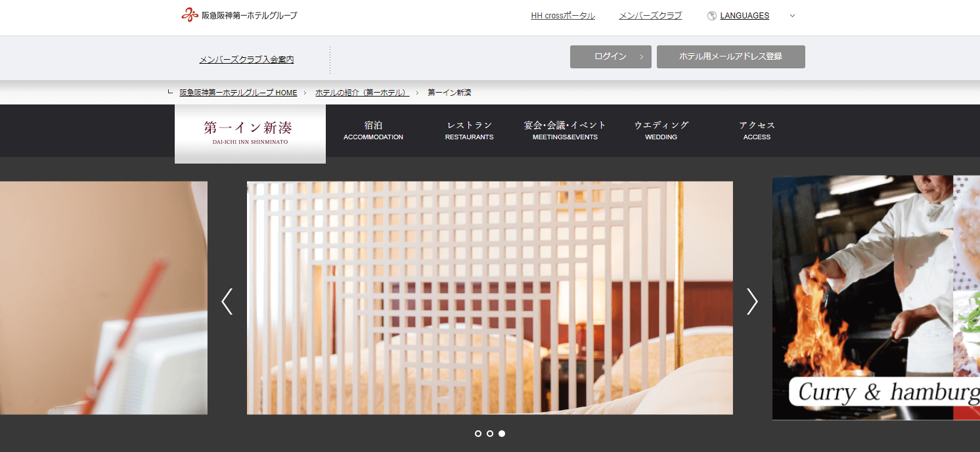The height and width of the screenshot is (452, 980).
Task: Open the ウエディング Wedding menu item
Action: [661, 130]
